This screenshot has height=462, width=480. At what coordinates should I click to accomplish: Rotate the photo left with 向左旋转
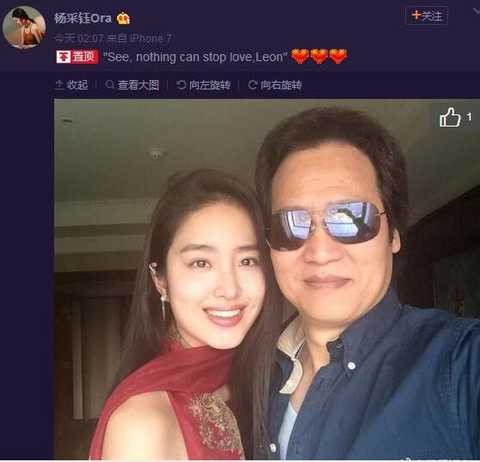pyautogui.click(x=210, y=85)
